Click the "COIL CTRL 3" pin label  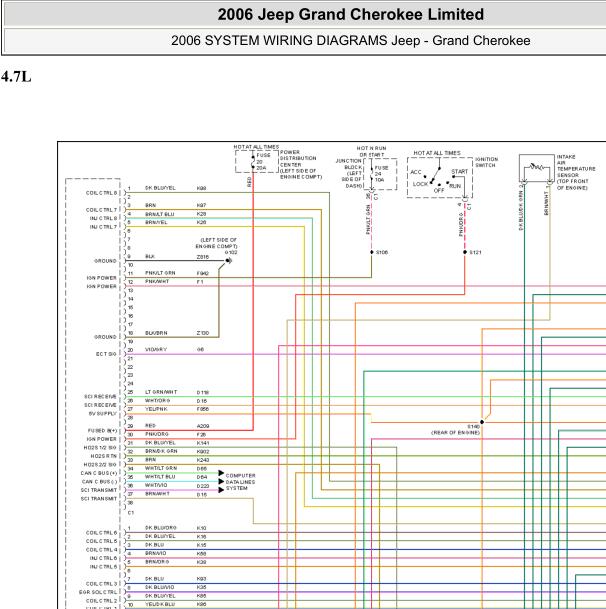(101, 584)
